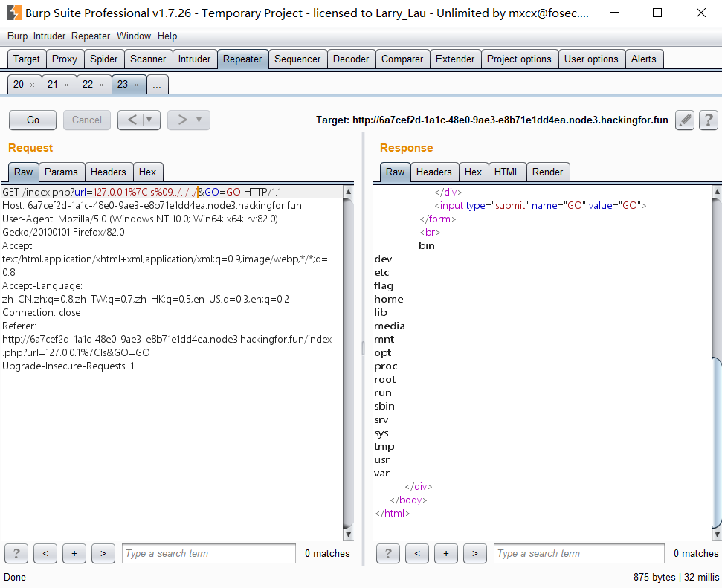Switch to the Spider tab
The height and width of the screenshot is (588, 722).
click(103, 59)
